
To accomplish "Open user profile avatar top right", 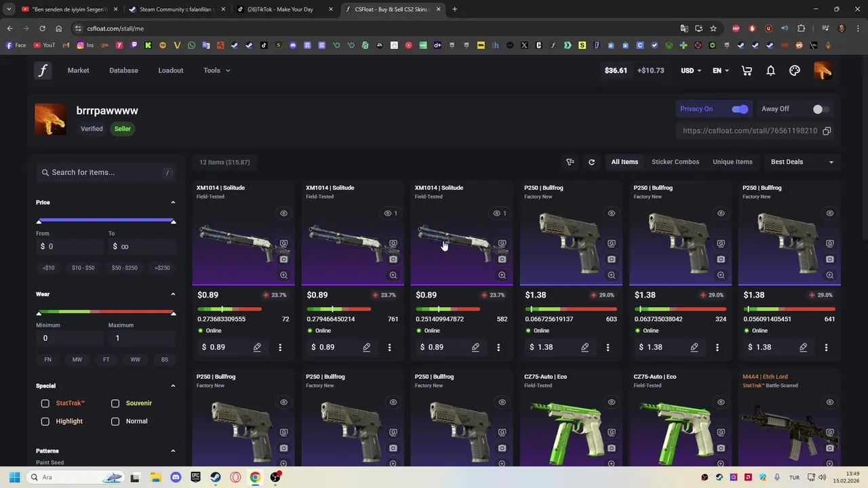I will tap(823, 70).
